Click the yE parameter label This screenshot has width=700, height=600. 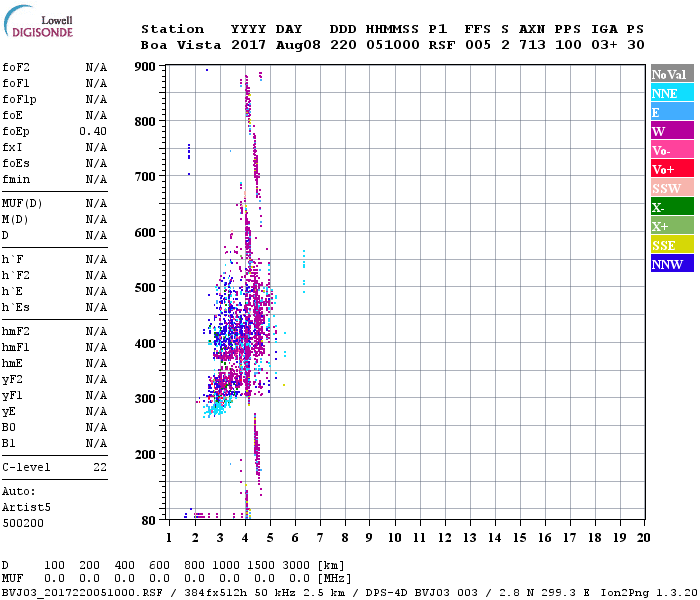[x=8, y=412]
